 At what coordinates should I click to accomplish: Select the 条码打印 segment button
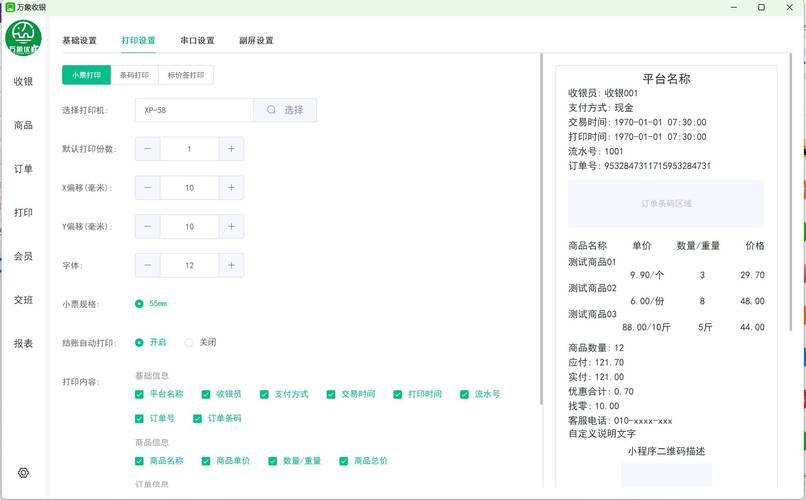135,75
